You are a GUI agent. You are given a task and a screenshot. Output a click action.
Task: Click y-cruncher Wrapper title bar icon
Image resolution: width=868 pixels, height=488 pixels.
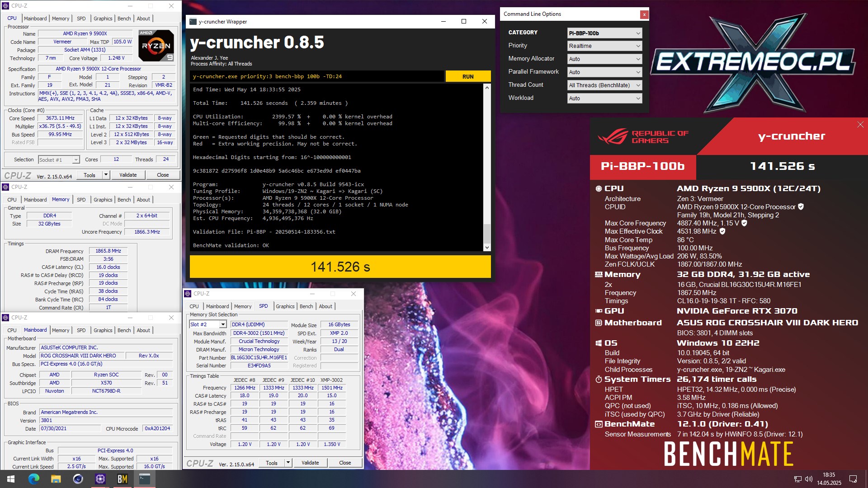click(193, 22)
